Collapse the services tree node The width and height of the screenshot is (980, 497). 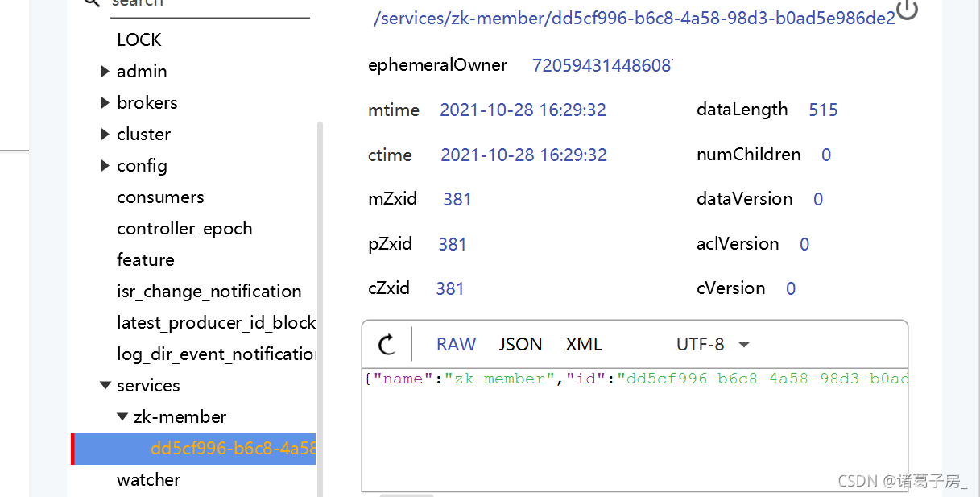[x=105, y=385]
